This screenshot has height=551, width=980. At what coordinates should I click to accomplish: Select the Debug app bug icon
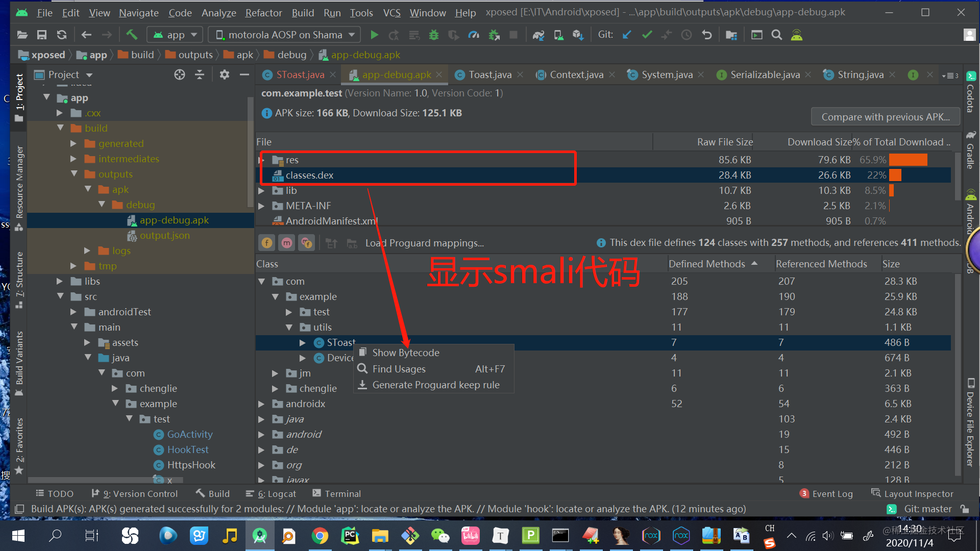[x=433, y=35]
